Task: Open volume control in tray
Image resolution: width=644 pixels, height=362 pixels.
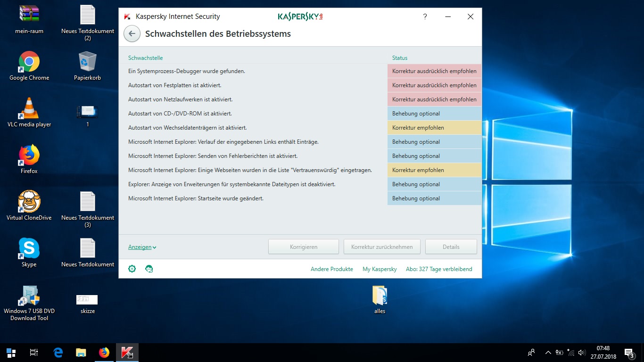Action: click(x=582, y=353)
